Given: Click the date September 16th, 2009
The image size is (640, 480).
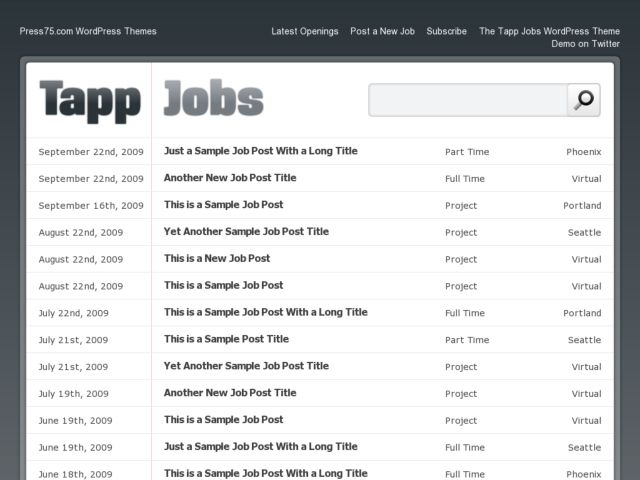Looking at the screenshot, I should (91, 206).
